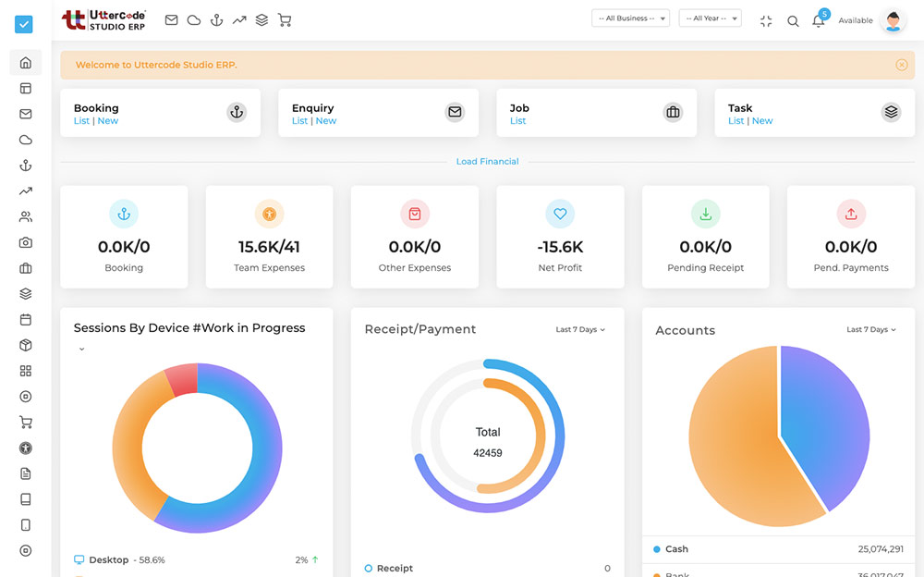This screenshot has width=924, height=577.
Task: Open the All Year dropdown
Action: (x=710, y=18)
